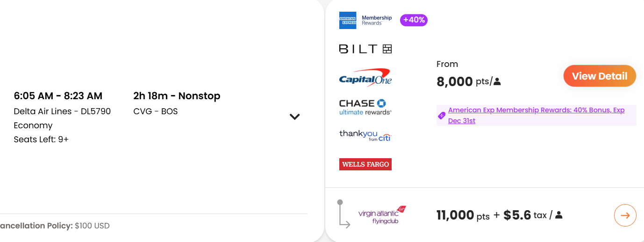Image resolution: width=644 pixels, height=242 pixels.
Task: Click the Wells Fargo logo
Action: (x=365, y=164)
